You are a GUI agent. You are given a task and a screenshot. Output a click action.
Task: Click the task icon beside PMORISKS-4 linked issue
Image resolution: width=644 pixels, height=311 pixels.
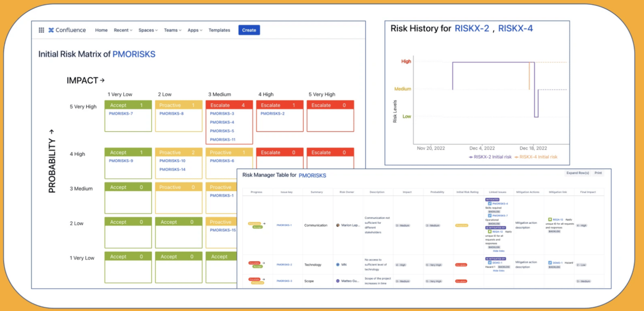(489, 203)
